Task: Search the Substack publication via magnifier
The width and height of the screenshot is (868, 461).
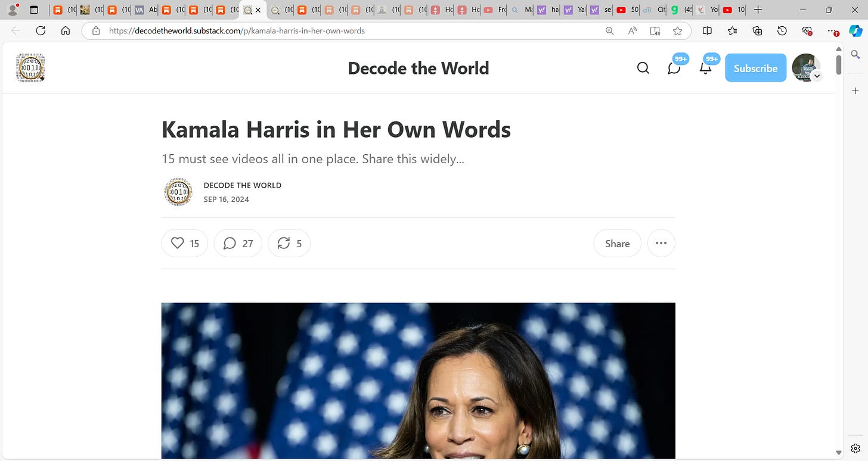Action: 643,68
